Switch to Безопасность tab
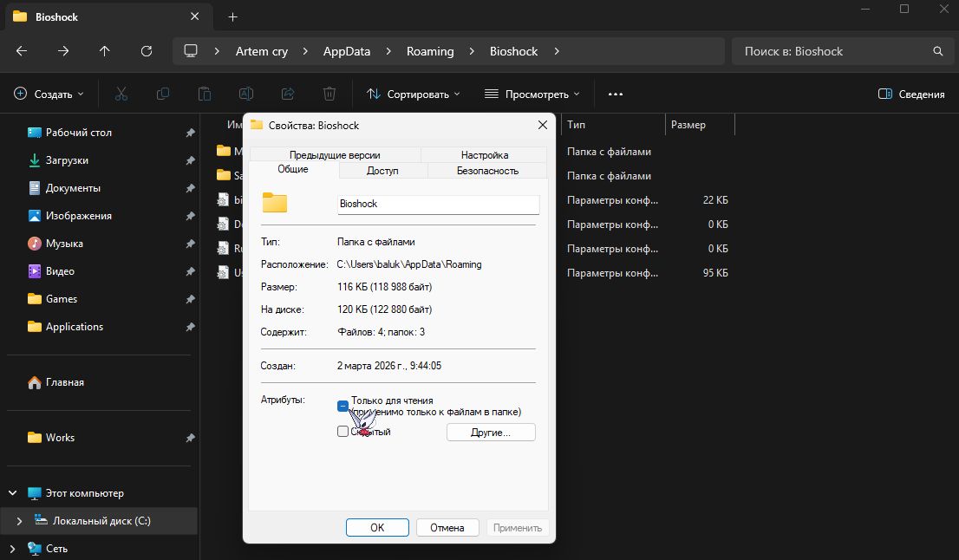This screenshot has width=959, height=560. click(x=487, y=171)
